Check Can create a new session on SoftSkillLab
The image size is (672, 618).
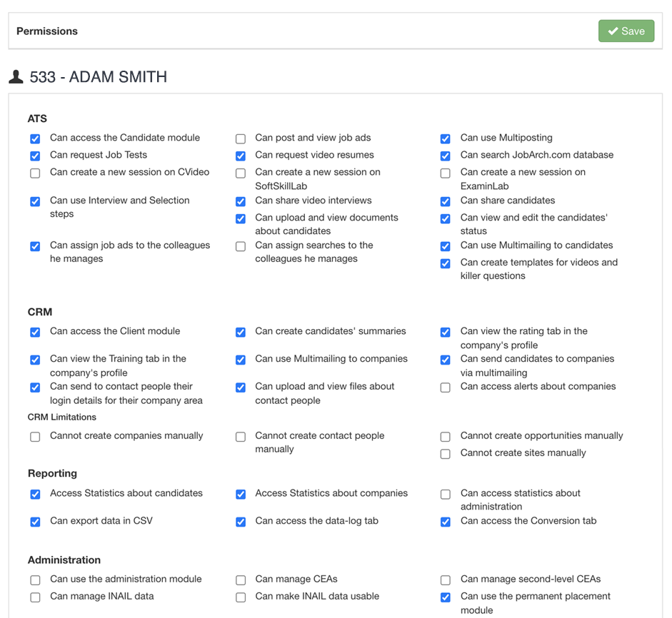[x=241, y=173]
